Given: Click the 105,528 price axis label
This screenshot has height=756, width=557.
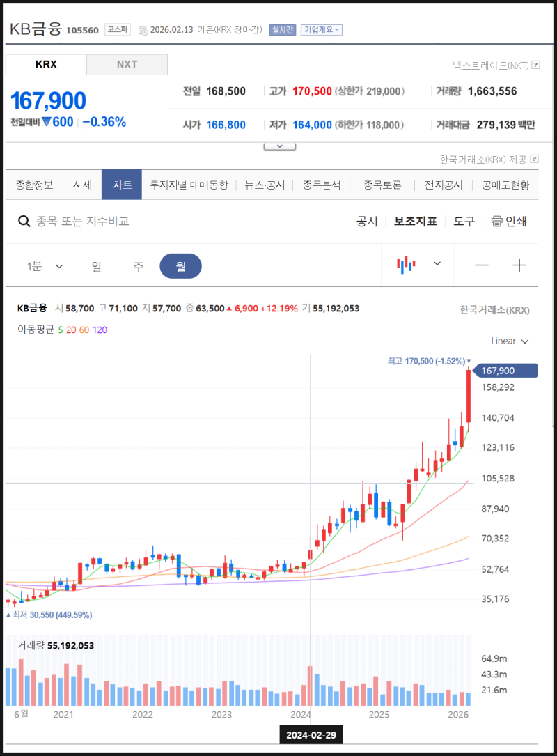Looking at the screenshot, I should click(x=498, y=478).
